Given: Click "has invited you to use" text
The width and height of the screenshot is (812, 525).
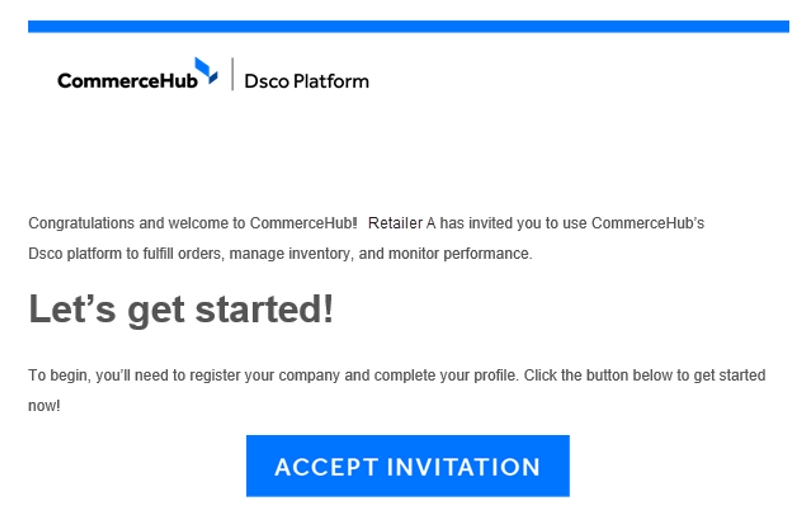Looking at the screenshot, I should point(513,224).
